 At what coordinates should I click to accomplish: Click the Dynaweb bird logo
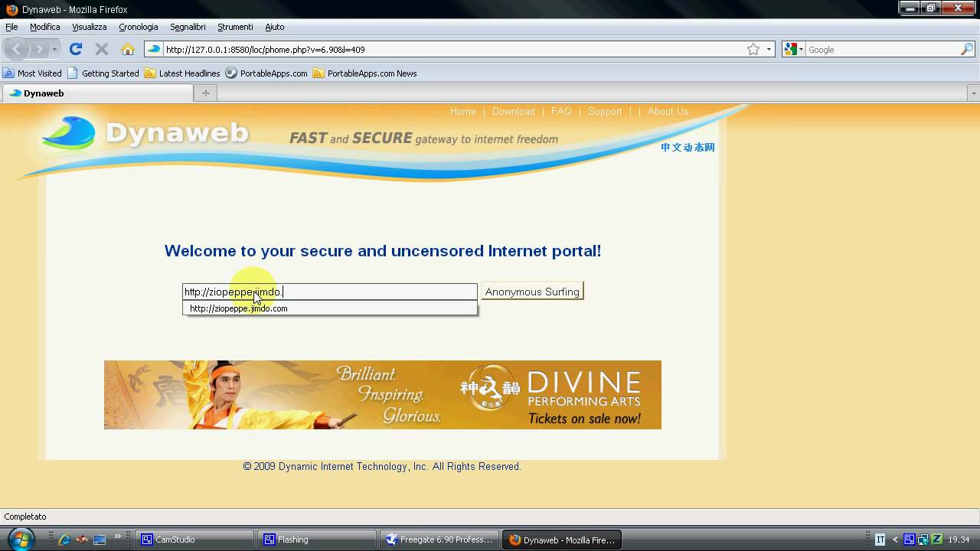(69, 132)
